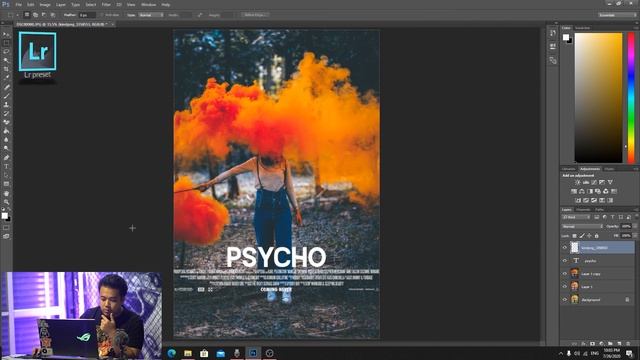640x360 pixels.
Task: Hide the Background layer eye
Action: pos(565,300)
